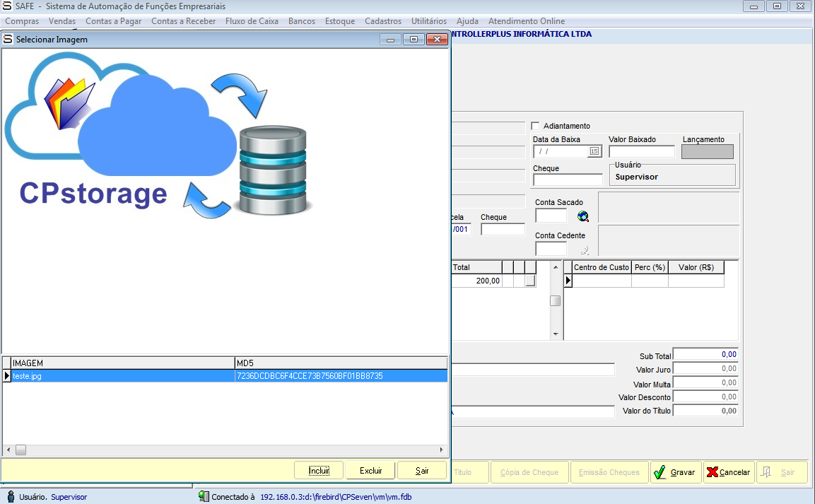Click the CPstorage preview image
Image resolution: width=815 pixels, height=504 pixels.
pyautogui.click(x=158, y=136)
